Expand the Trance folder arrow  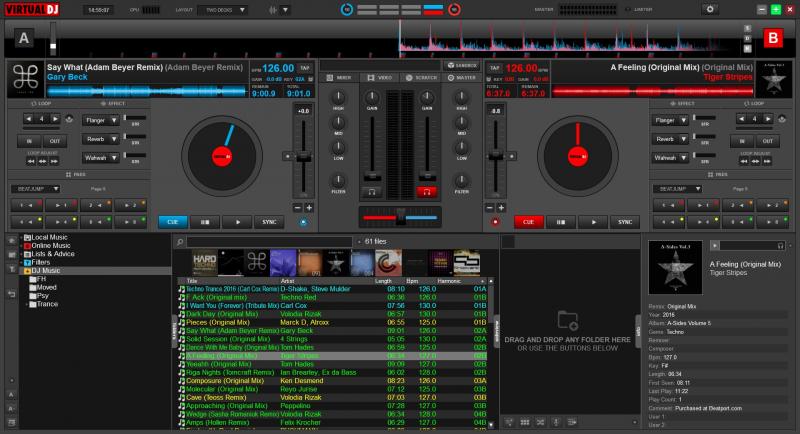pyautogui.click(x=27, y=304)
